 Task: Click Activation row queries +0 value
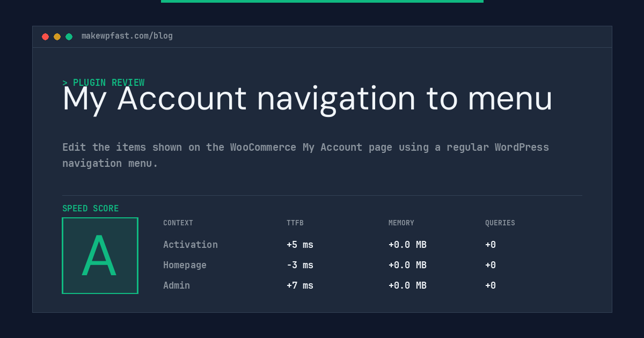coord(491,245)
